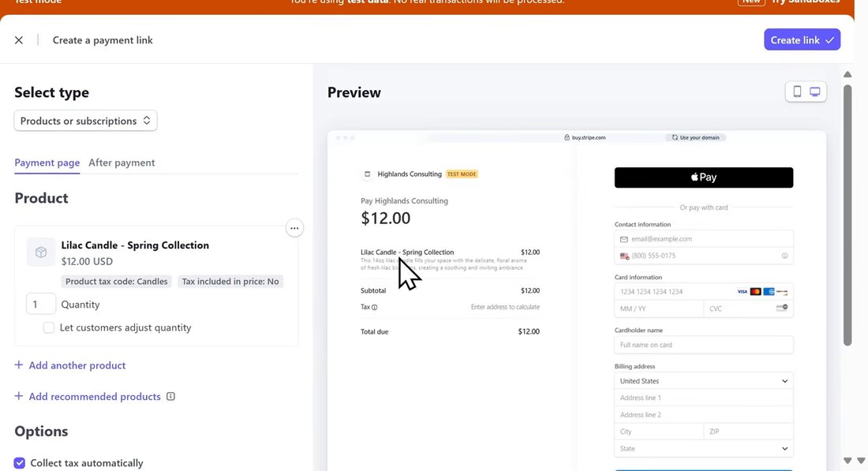Click the Lilac Candle product cube icon
Image resolution: width=868 pixels, height=471 pixels.
(x=41, y=252)
